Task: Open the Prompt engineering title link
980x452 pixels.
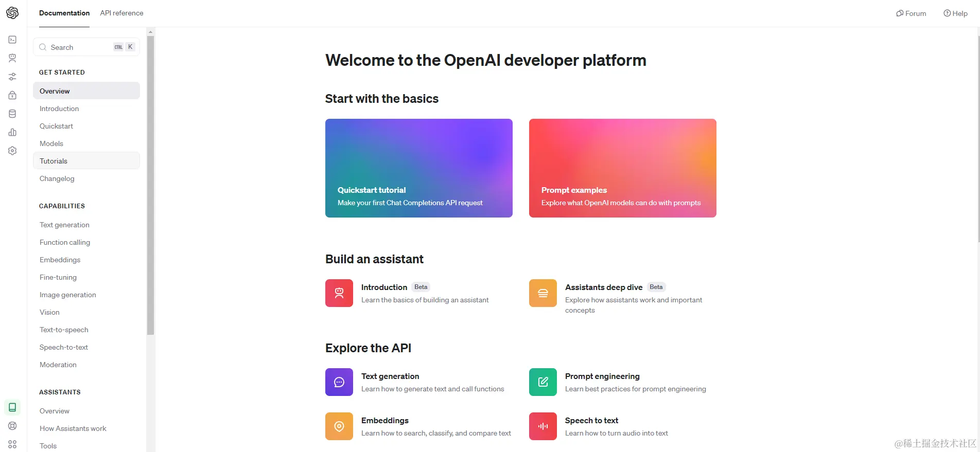Action: 602,376
